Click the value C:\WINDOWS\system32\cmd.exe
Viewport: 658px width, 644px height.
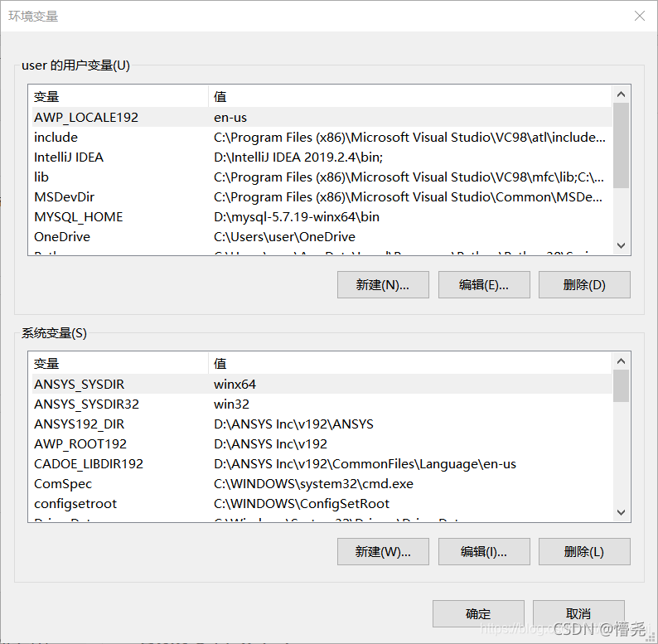[313, 484]
